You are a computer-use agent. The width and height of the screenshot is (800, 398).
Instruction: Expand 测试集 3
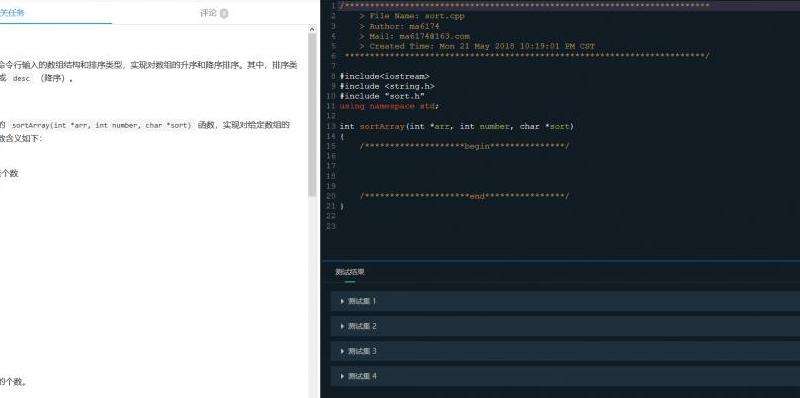(x=565, y=351)
